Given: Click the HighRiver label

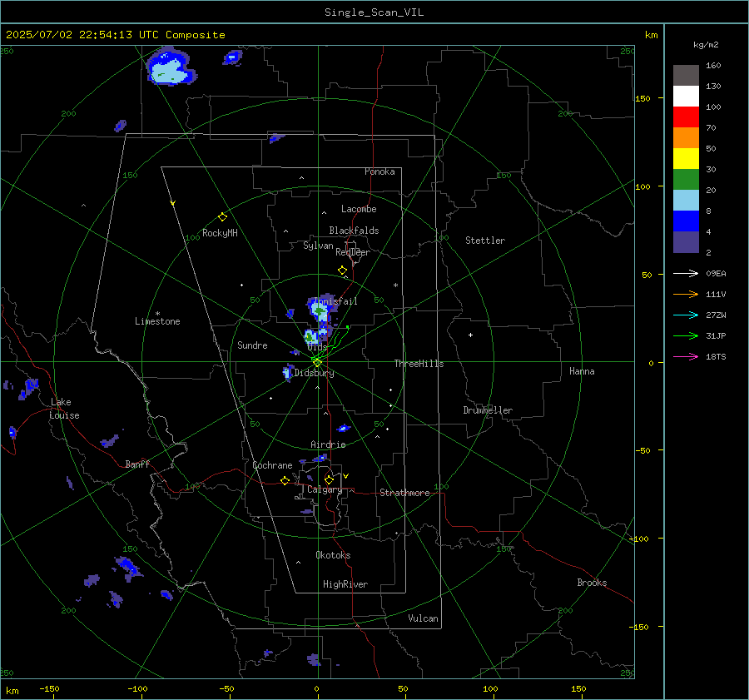Looking at the screenshot, I should tap(345, 584).
